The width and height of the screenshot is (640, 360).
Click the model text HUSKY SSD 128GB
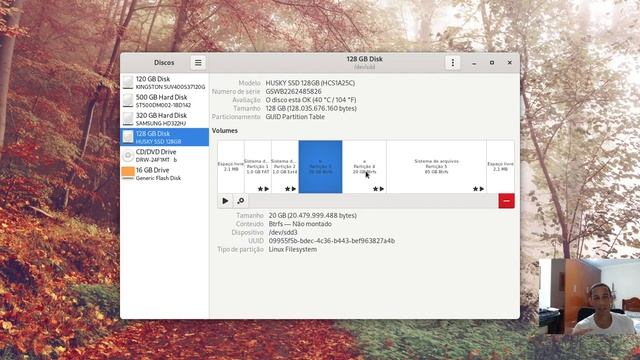click(x=310, y=83)
